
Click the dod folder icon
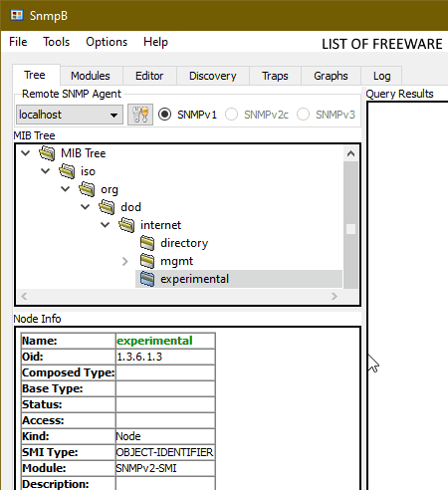(107, 207)
